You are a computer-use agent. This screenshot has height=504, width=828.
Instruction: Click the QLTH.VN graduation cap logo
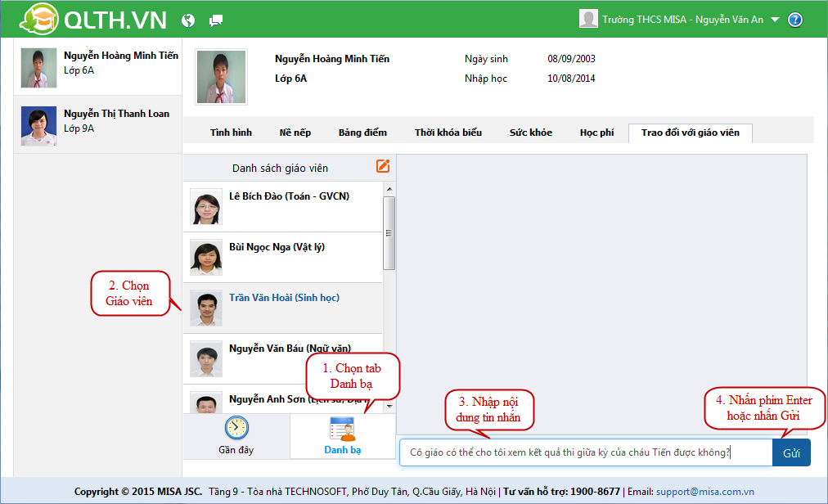(39, 19)
